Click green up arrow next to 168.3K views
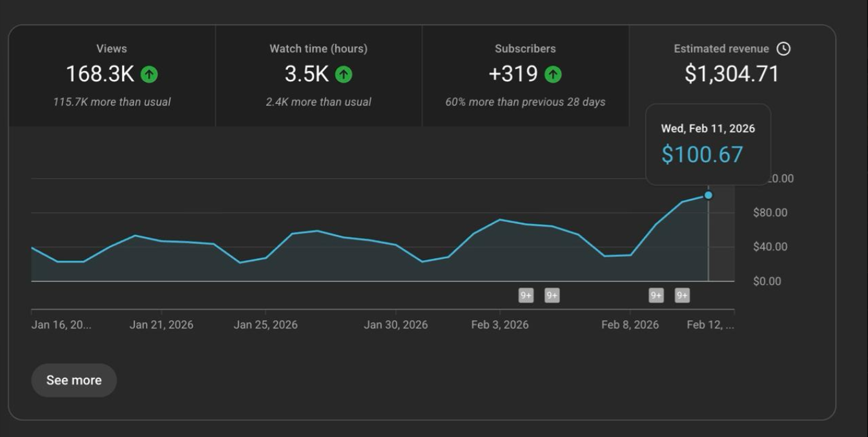Screen dimensions: 868x437 pos(149,75)
